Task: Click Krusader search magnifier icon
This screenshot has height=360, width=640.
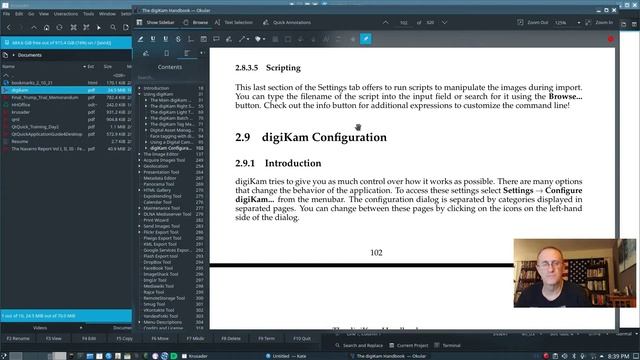Action: (x=113, y=27)
